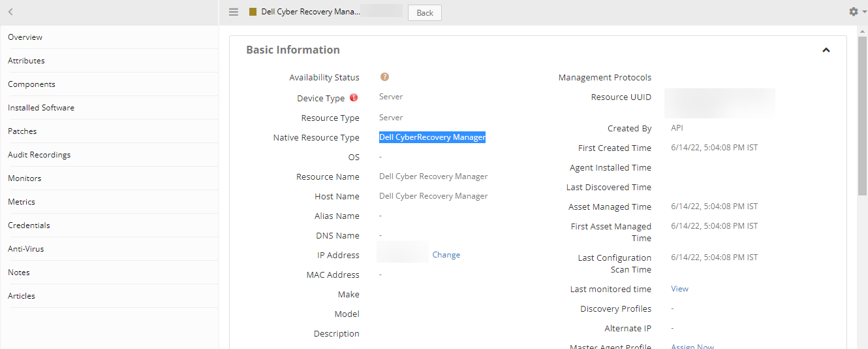Click the MAC Address label
Image resolution: width=868 pixels, height=349 pixels.
[333, 275]
